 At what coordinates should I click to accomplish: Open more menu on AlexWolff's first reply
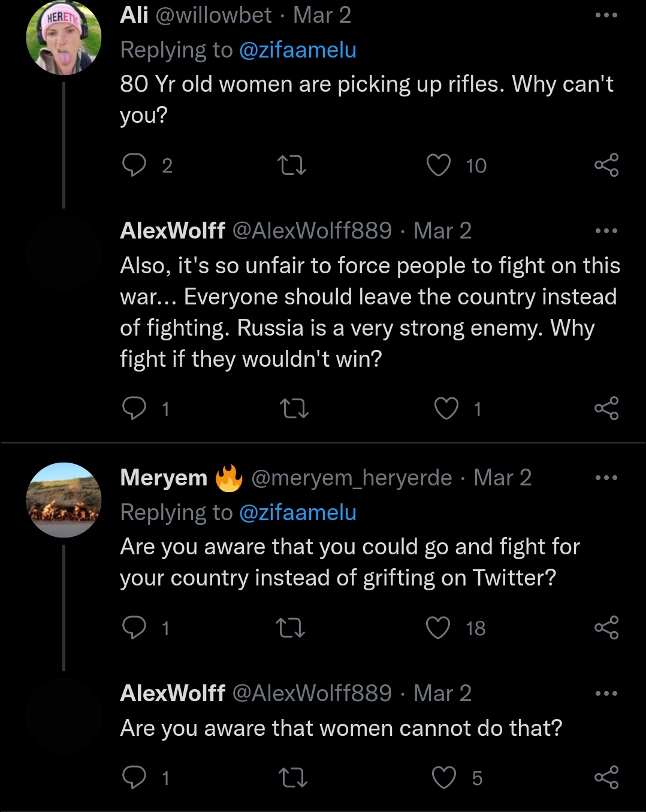coord(606,231)
